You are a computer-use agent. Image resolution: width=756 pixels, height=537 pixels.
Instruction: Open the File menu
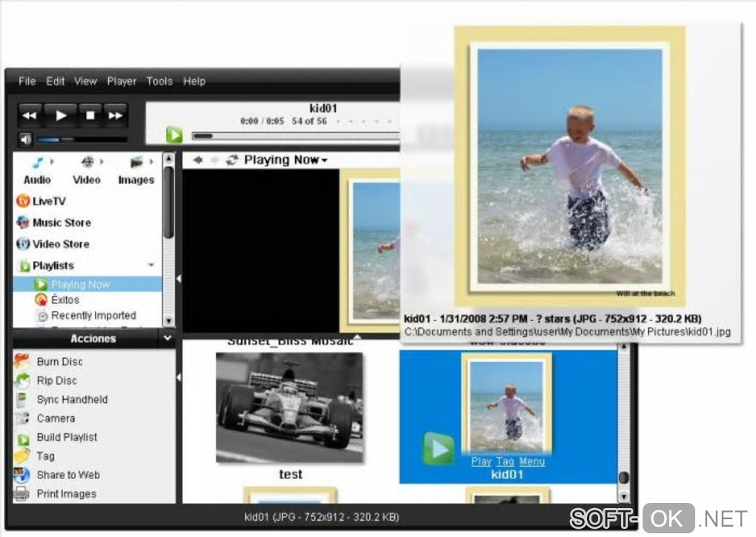(x=27, y=81)
